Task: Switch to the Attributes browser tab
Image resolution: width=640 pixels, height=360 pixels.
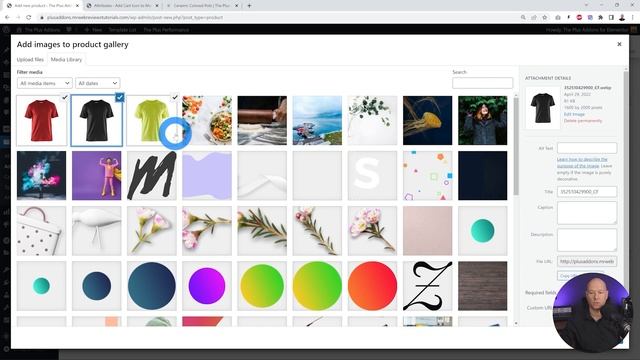Action: click(x=121, y=6)
